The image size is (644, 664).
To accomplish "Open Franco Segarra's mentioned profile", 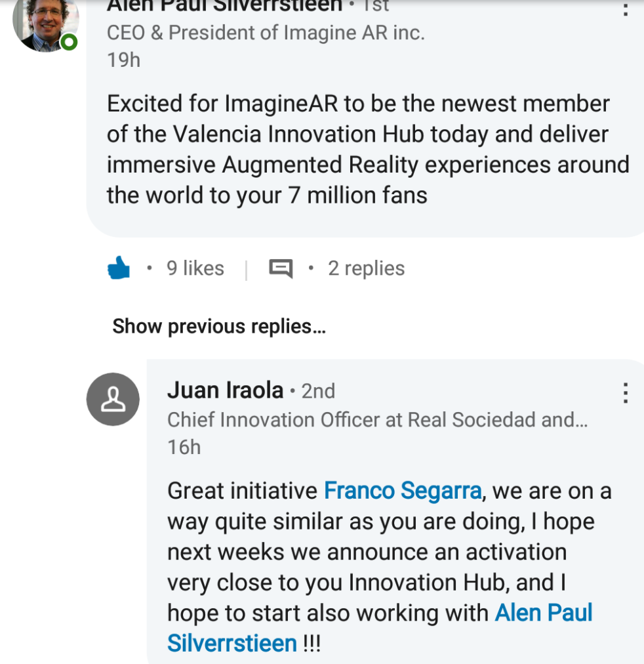I will pyautogui.click(x=403, y=491).
